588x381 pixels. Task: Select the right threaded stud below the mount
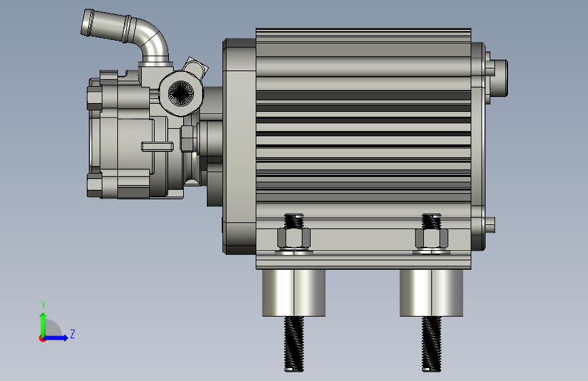(431, 344)
